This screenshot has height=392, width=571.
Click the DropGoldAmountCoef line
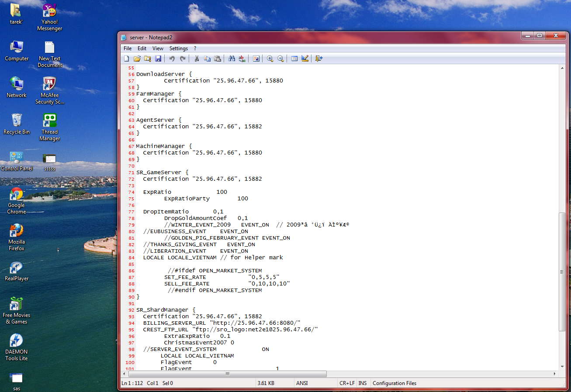pos(206,218)
